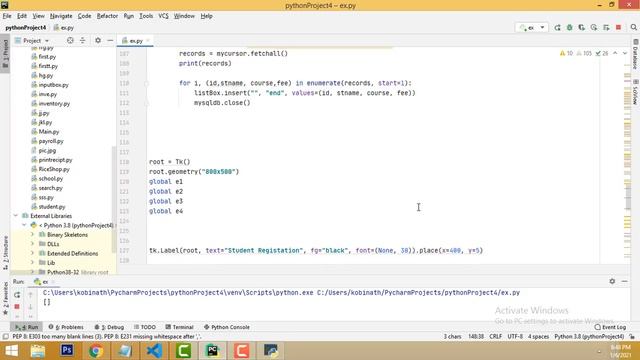Stop the running process in the main toolbar
Screen dimensions: 640x360
pyautogui.click(x=618, y=27)
